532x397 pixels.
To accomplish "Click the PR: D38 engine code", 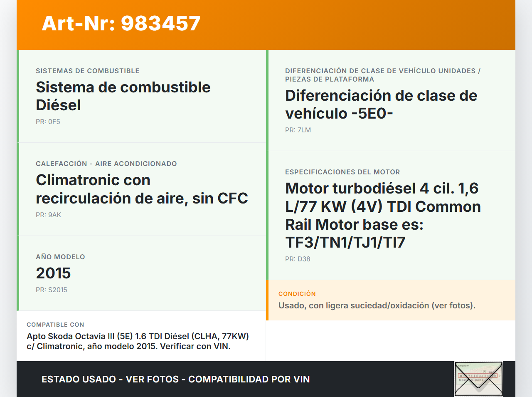I will pos(298,259).
